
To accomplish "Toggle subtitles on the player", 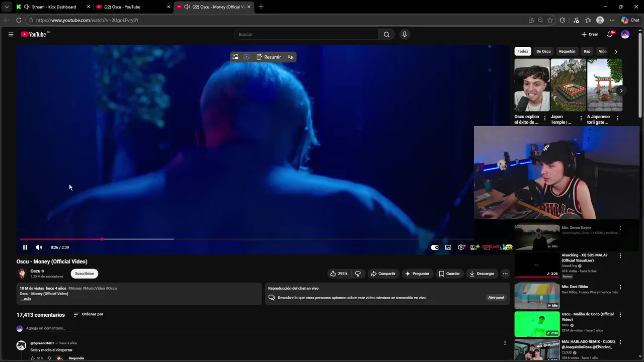I will click(x=448, y=247).
